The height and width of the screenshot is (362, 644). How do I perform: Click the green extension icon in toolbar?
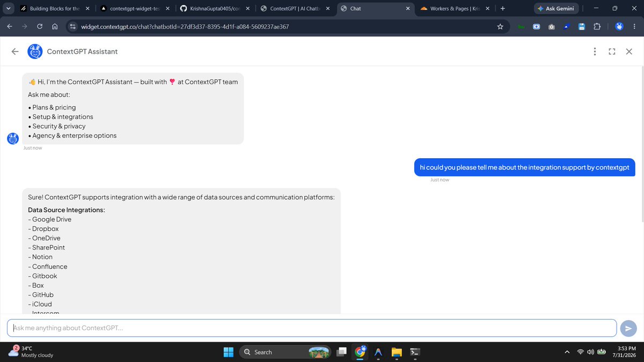point(521,26)
